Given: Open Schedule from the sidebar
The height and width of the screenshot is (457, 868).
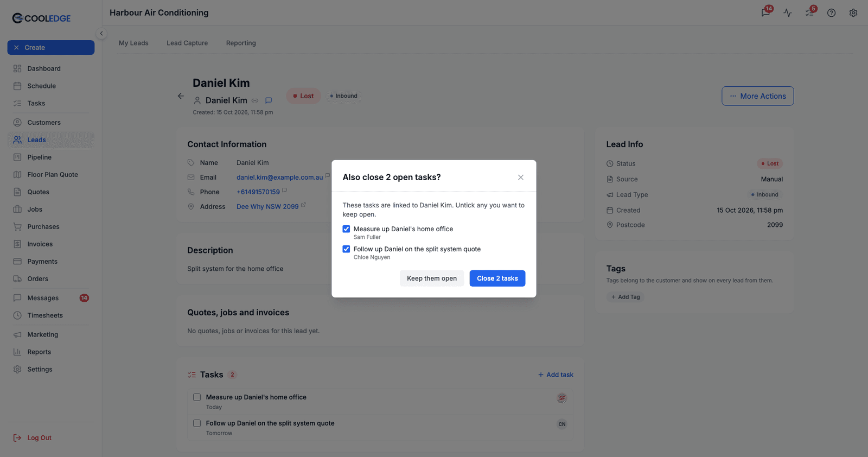Looking at the screenshot, I should 51,86.
